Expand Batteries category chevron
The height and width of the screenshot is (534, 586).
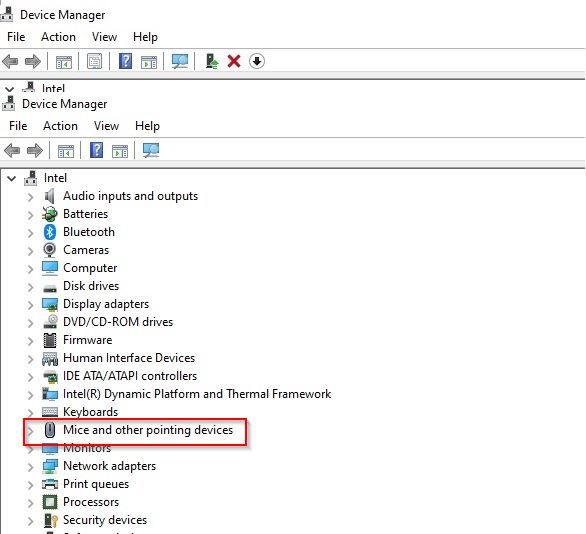tap(31, 214)
